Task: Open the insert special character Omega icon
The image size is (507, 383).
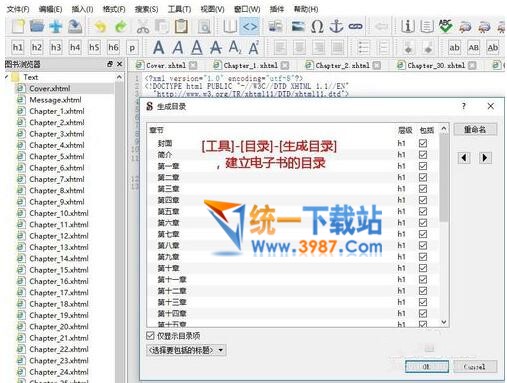Action: point(317,26)
